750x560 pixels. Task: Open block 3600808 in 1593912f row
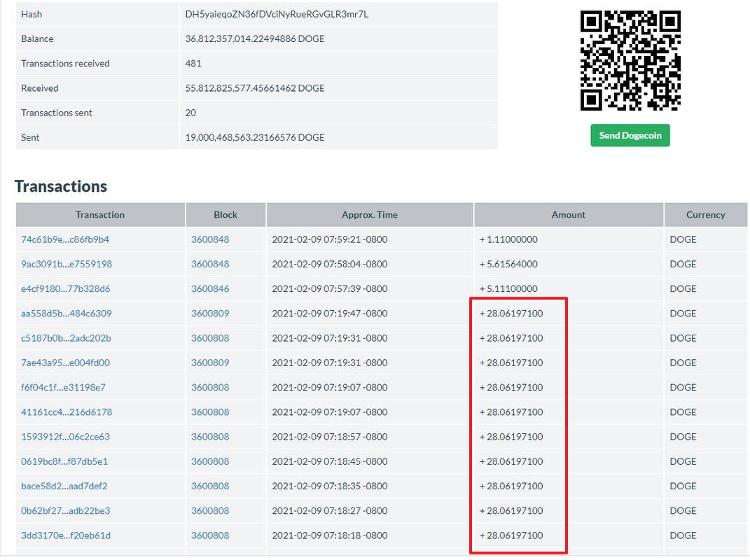(210, 437)
